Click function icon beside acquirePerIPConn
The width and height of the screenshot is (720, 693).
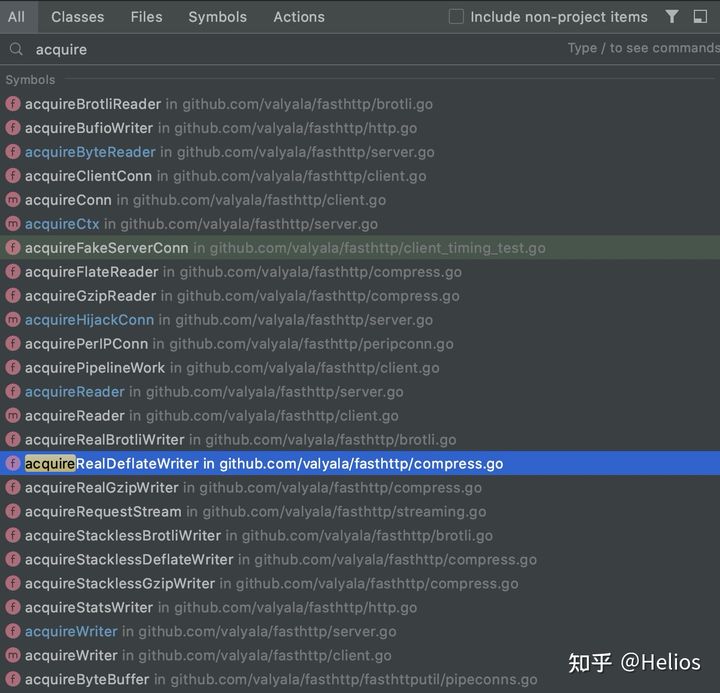(x=13, y=344)
